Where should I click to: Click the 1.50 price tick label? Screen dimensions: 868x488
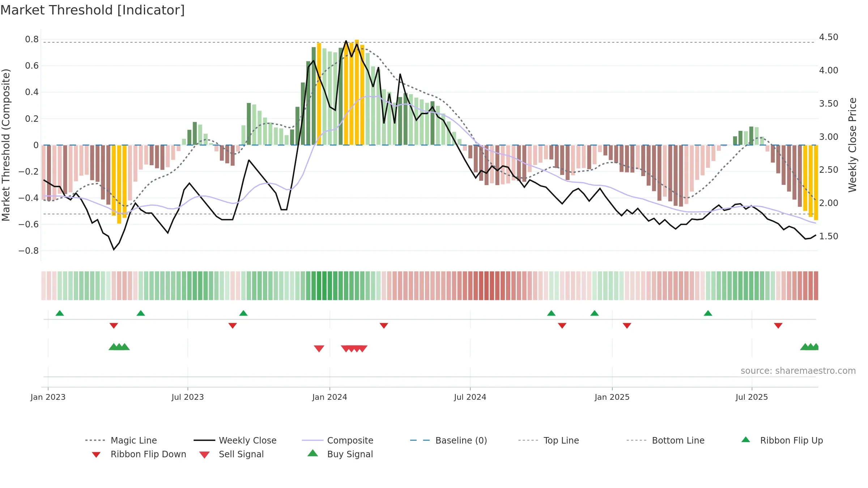point(829,236)
